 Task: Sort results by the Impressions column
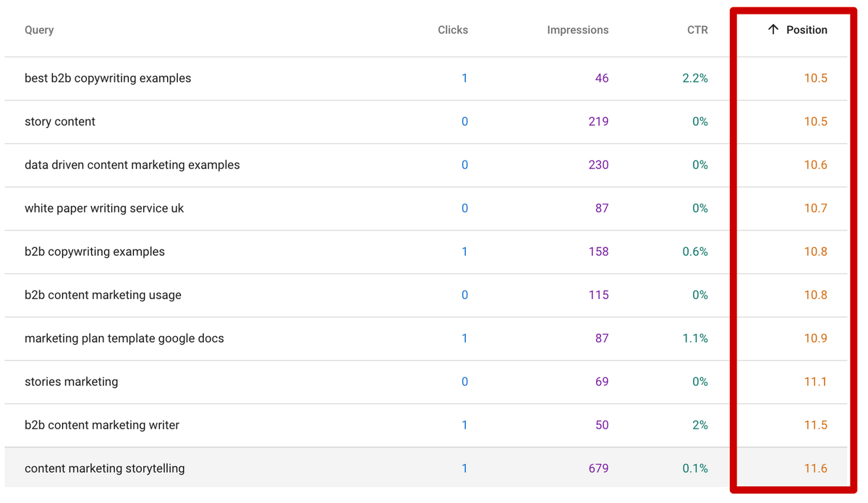[x=577, y=30]
